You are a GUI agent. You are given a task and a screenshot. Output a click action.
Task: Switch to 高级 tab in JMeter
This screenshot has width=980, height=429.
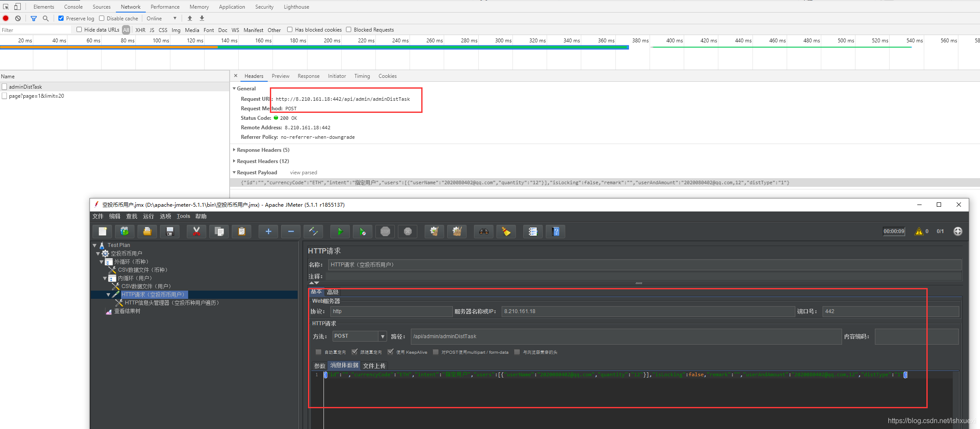pyautogui.click(x=333, y=292)
